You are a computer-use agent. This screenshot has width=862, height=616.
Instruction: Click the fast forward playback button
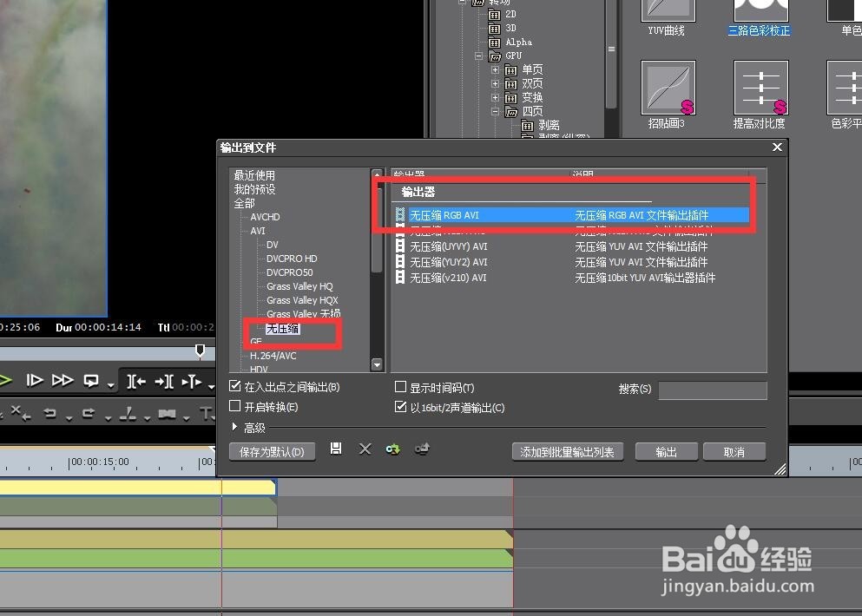63,380
